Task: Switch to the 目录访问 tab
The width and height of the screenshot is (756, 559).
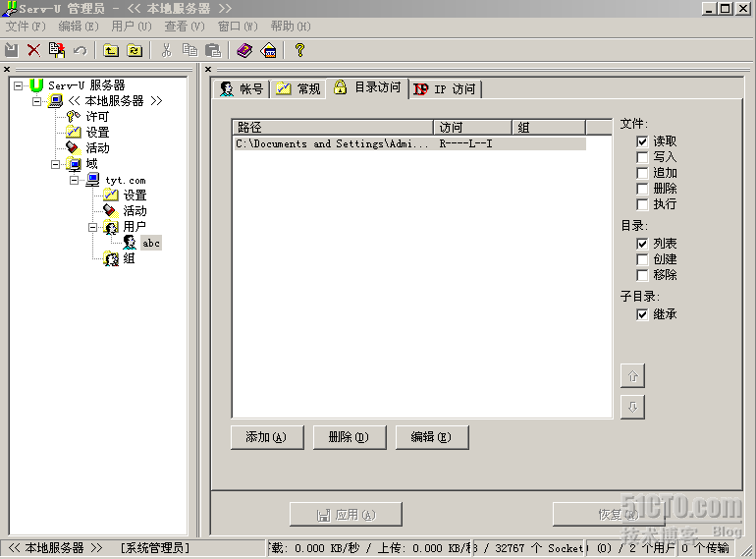Action: (367, 87)
